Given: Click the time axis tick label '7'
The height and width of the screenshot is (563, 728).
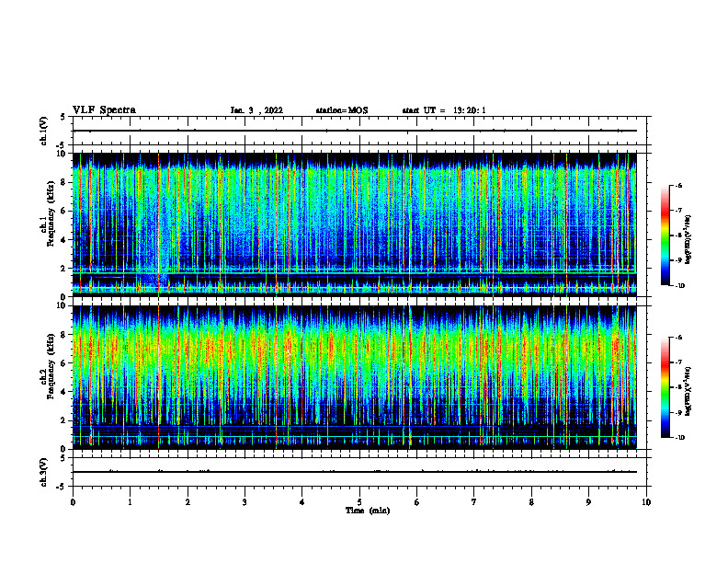Looking at the screenshot, I should point(474,502).
